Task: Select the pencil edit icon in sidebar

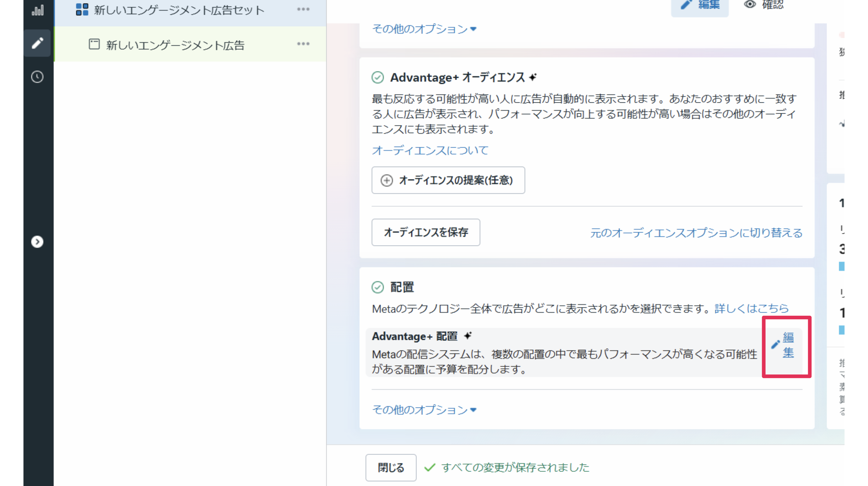Action: (x=37, y=43)
